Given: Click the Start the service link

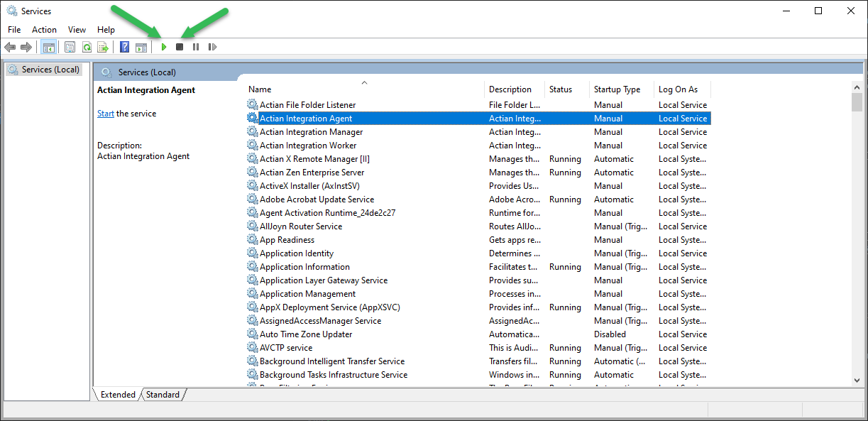Looking at the screenshot, I should (106, 114).
